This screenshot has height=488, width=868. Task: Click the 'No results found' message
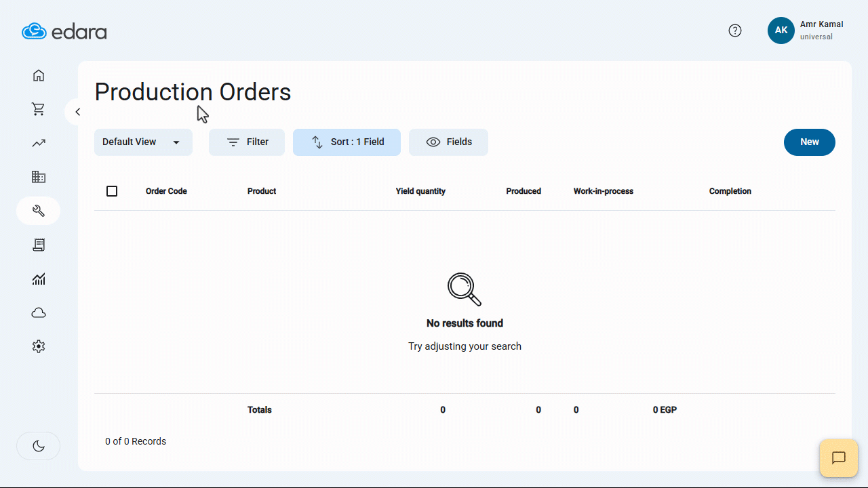[465, 323]
